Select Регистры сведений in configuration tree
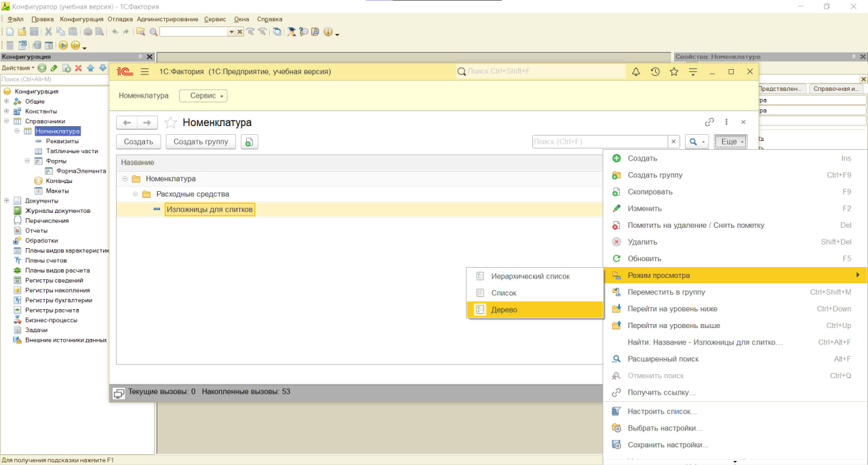 54,280
